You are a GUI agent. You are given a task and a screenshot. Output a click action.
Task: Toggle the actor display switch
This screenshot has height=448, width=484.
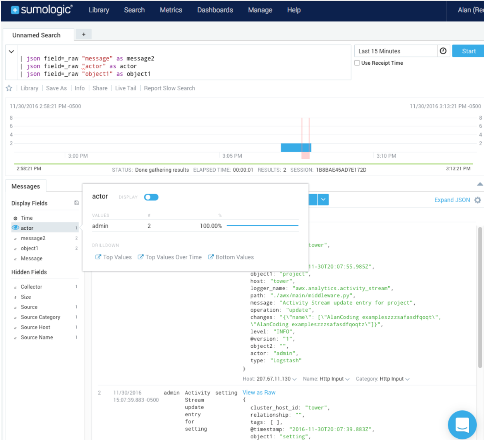pyautogui.click(x=151, y=197)
